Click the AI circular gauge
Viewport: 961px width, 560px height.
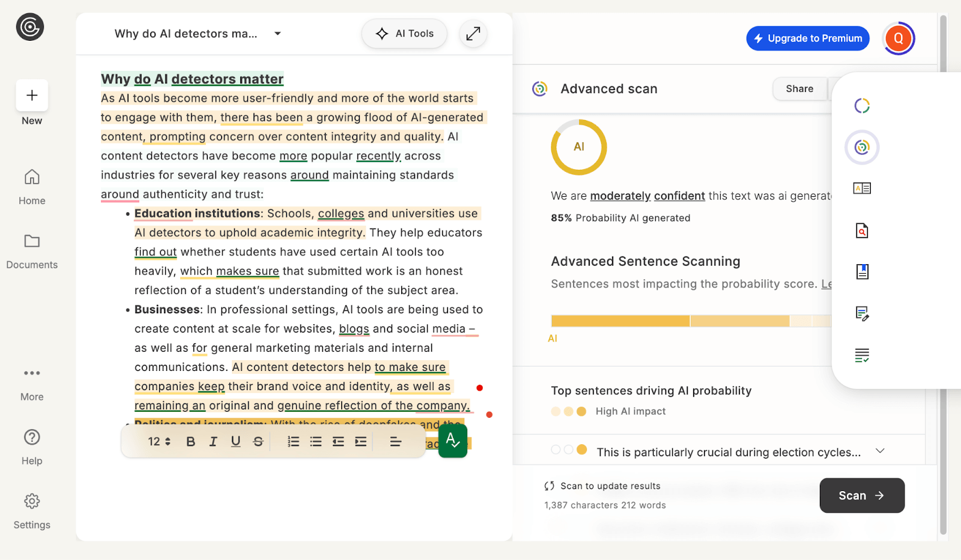click(x=579, y=147)
